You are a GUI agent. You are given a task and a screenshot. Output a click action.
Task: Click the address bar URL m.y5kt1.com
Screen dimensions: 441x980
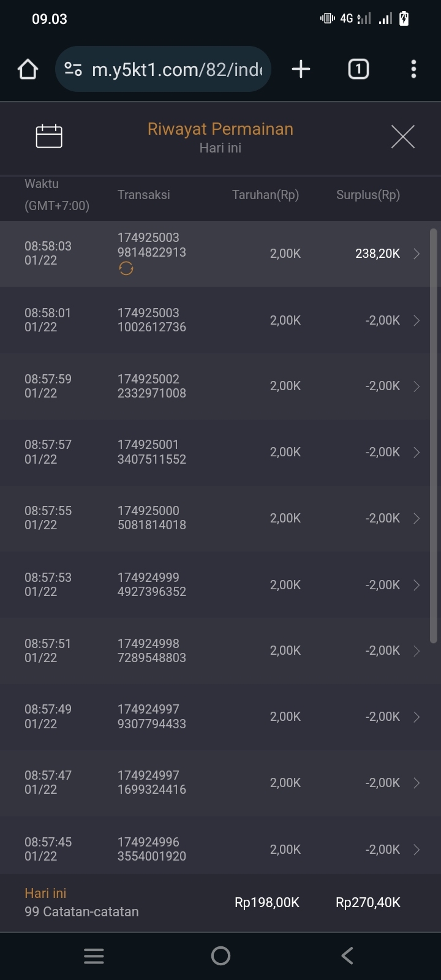pos(176,69)
